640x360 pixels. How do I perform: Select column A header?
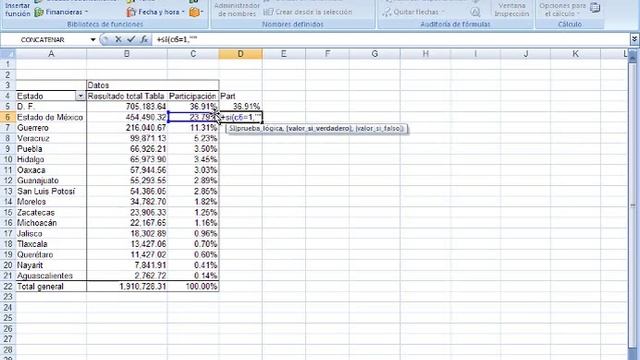click(51, 54)
